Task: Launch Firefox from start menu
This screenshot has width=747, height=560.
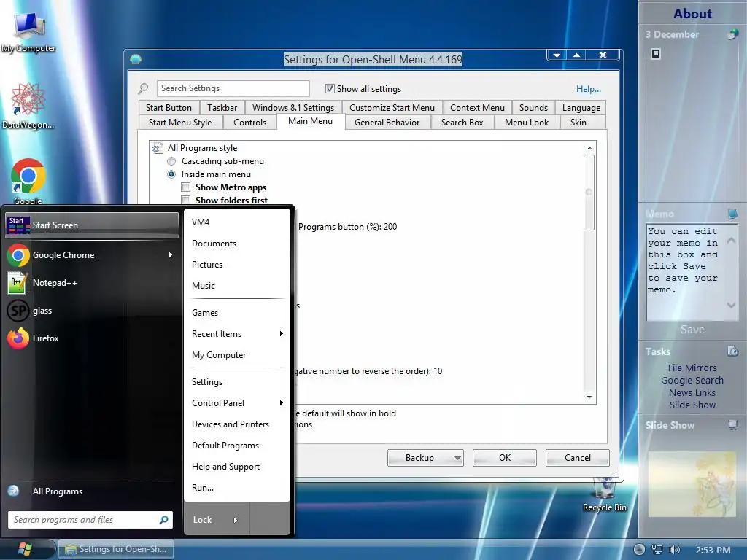Action: pos(90,338)
